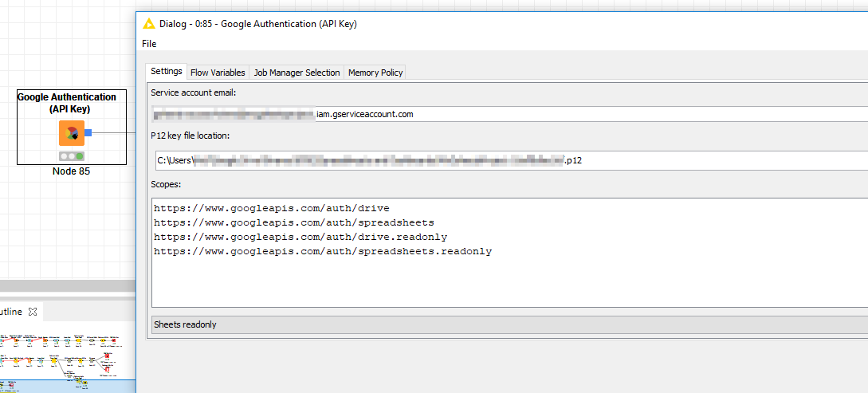This screenshot has height=393, width=868.
Task: Click the Node 85 label
Action: click(x=72, y=171)
